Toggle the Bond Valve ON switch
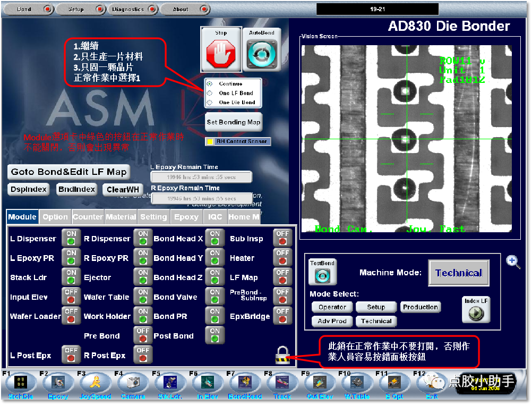The width and height of the screenshot is (532, 405). [215, 296]
